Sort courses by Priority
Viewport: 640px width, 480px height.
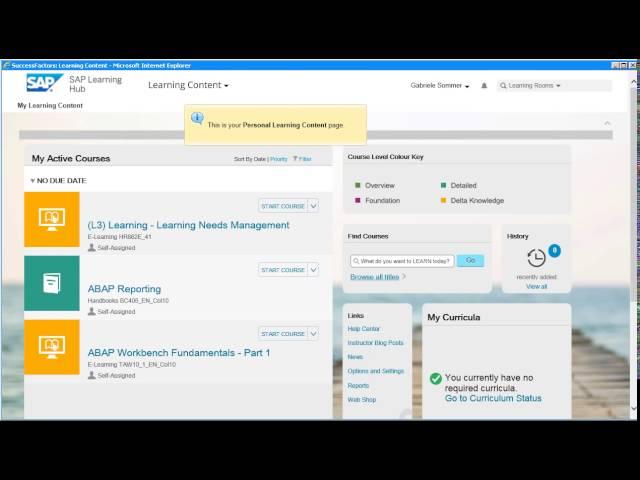[279, 159]
